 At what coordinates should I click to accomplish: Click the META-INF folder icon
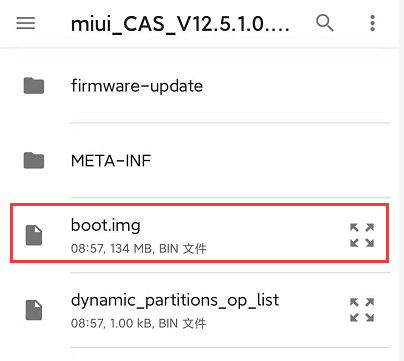click(x=34, y=161)
